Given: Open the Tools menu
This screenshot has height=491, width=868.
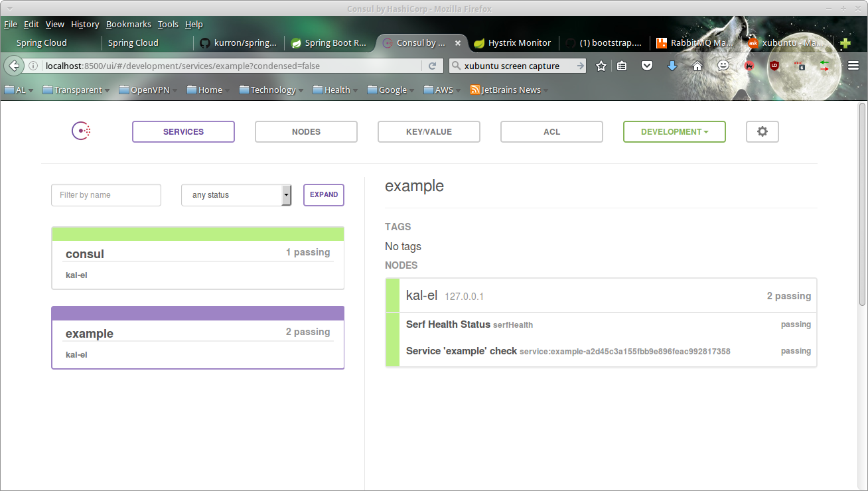Looking at the screenshot, I should [168, 24].
